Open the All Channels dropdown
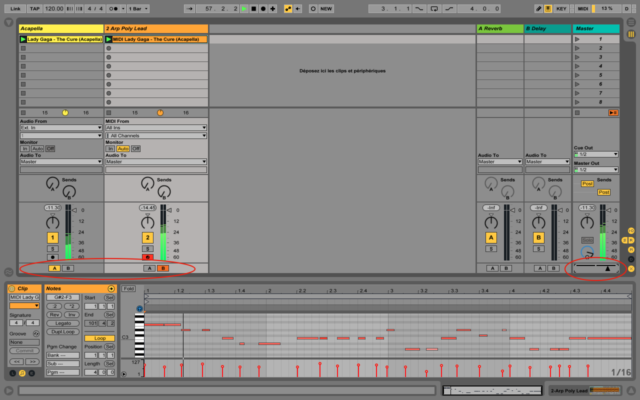The image size is (640, 400). (x=156, y=136)
